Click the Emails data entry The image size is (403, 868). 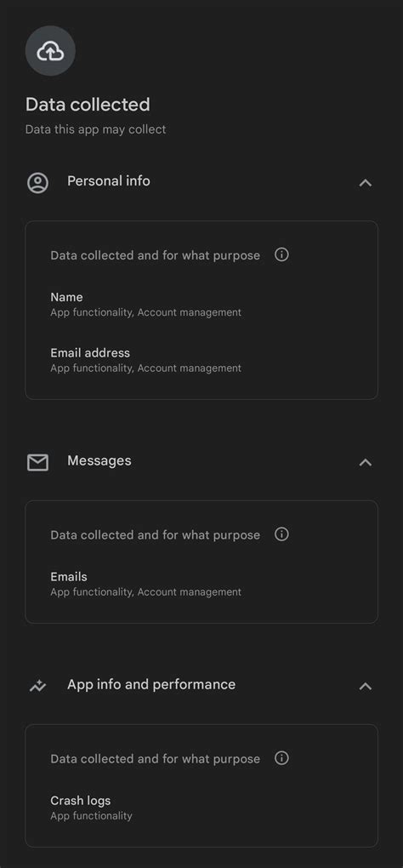click(x=146, y=584)
